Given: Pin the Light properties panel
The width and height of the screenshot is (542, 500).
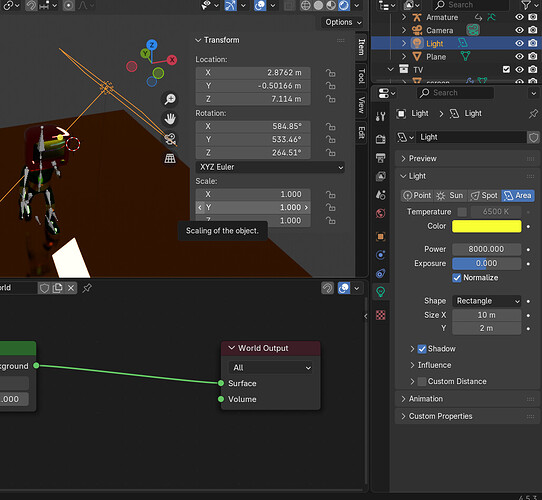Looking at the screenshot, I should point(533,114).
